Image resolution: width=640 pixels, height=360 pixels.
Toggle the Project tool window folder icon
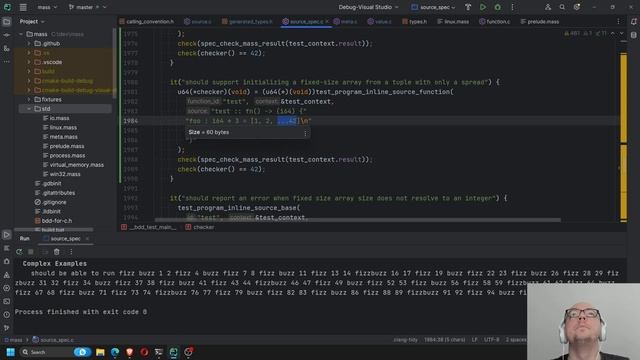pos(7,22)
